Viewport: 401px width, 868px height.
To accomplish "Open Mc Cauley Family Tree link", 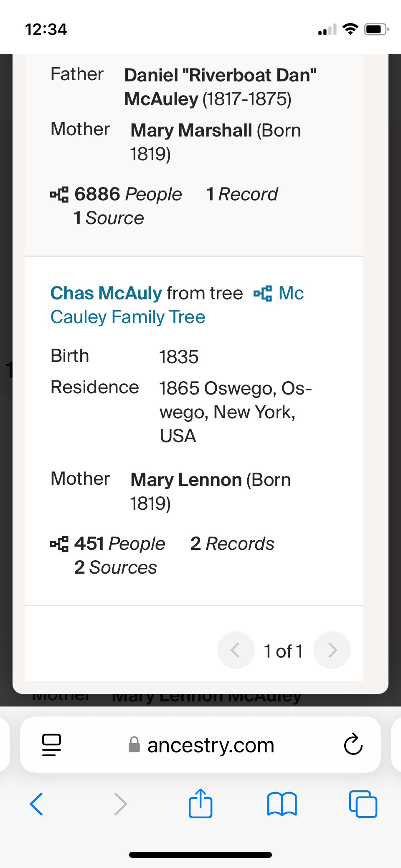I will pyautogui.click(x=128, y=317).
